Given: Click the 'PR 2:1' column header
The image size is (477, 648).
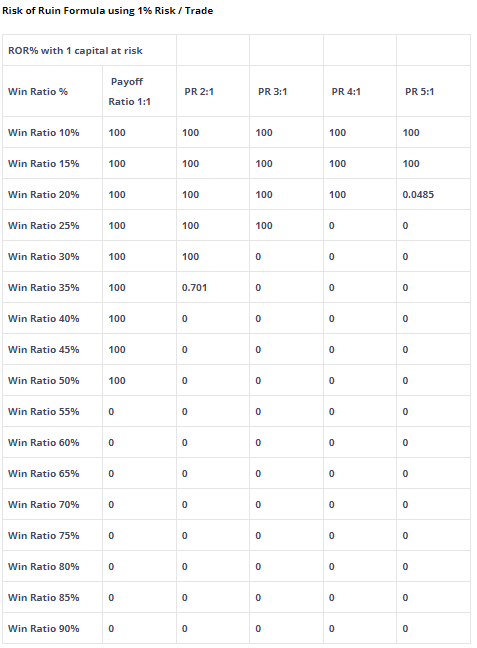Looking at the screenshot, I should pos(213,91).
